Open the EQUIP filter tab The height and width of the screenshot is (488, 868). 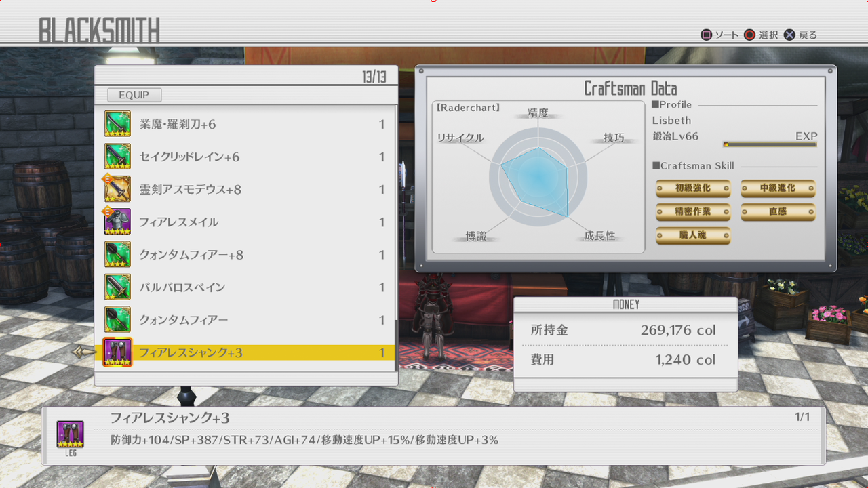[134, 96]
